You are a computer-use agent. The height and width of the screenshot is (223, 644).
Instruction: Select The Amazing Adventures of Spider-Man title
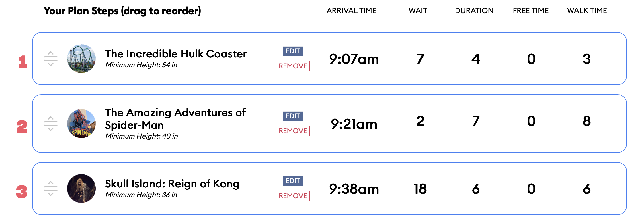(x=175, y=119)
